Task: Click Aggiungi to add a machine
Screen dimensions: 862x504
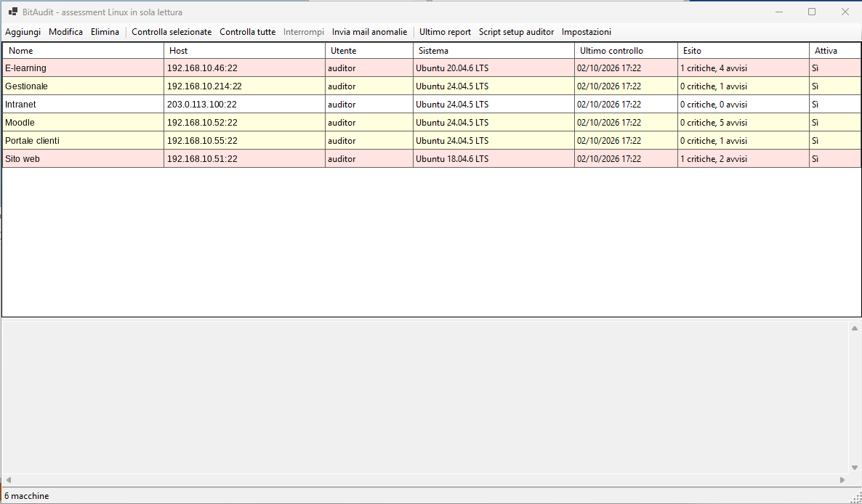Action: [x=23, y=32]
